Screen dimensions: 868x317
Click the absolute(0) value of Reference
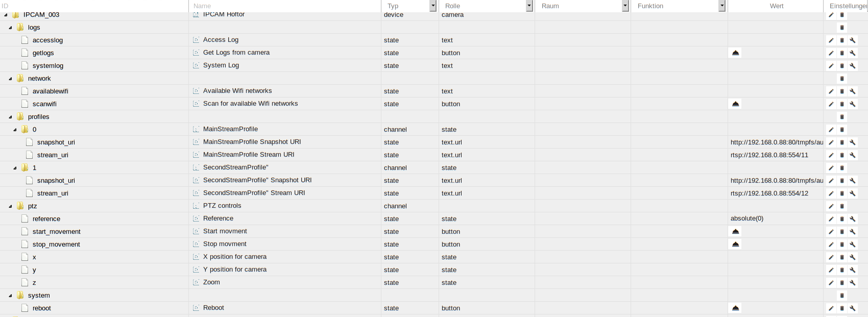746,218
